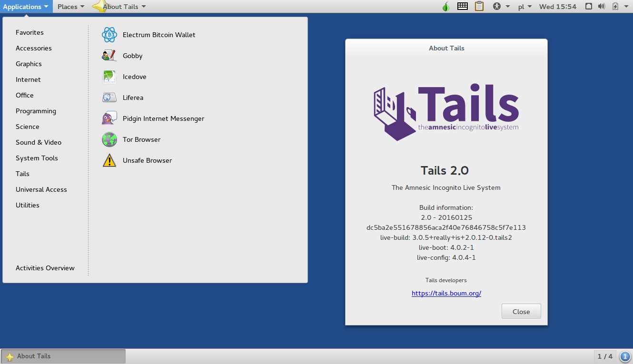This screenshot has height=364, width=633.
Task: Click the About Tails taskbar window button
Action: point(63,356)
